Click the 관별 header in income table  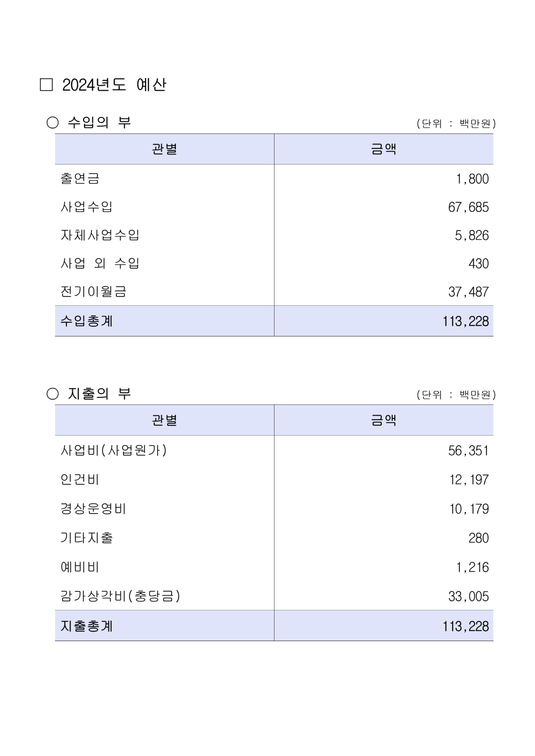164,149
